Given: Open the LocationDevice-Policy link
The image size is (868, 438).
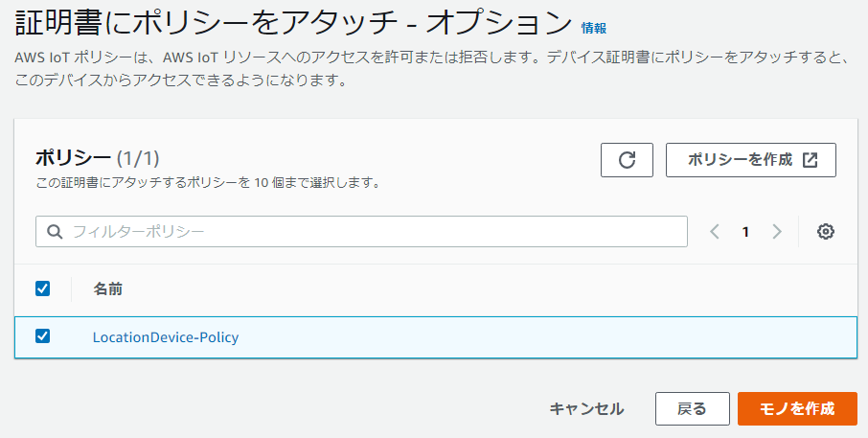Looking at the screenshot, I should 166,336.
